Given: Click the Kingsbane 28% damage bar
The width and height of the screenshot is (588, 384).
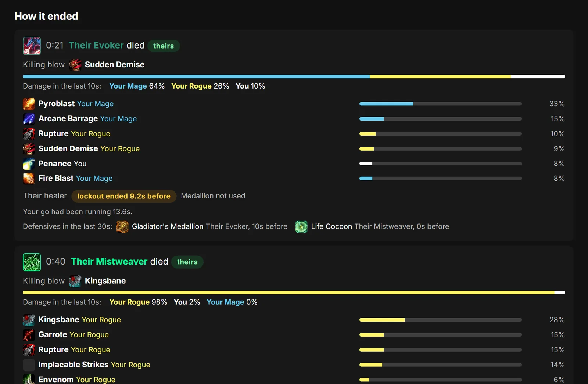Looking at the screenshot, I should (x=441, y=320).
